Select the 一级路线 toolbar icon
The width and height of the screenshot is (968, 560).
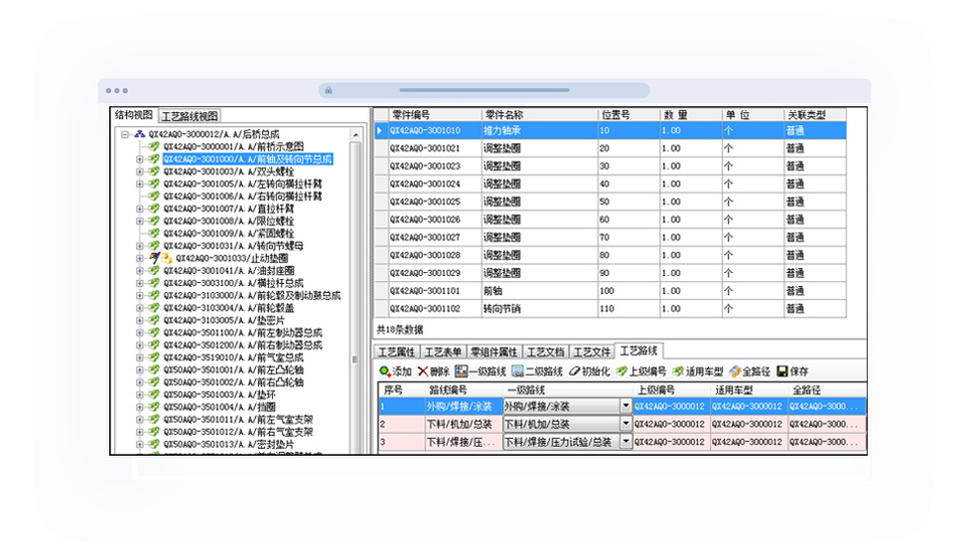click(461, 371)
